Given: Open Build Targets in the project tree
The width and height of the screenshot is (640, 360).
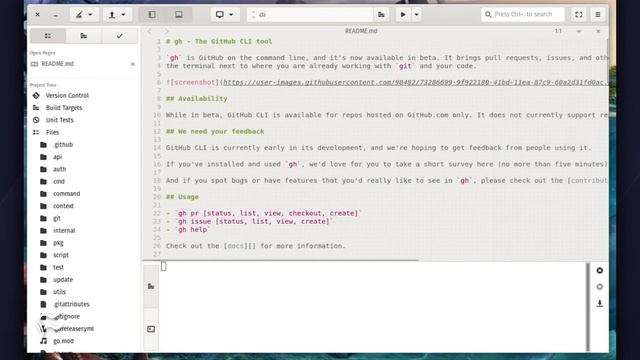Looking at the screenshot, I should tap(64, 108).
